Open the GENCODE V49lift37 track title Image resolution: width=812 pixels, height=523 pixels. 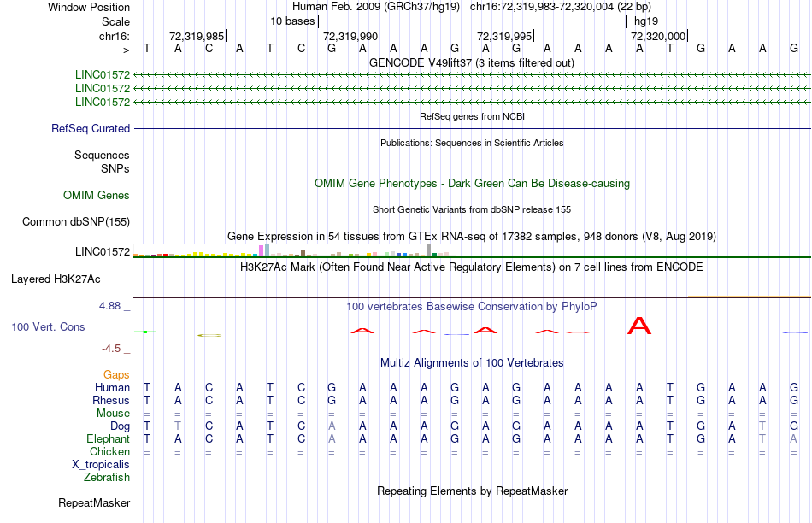click(x=472, y=62)
